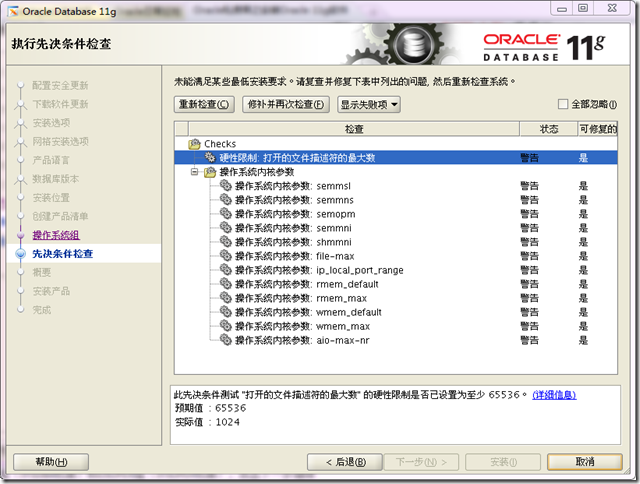Click the Checks root tree label
The height and width of the screenshot is (484, 640).
point(220,144)
